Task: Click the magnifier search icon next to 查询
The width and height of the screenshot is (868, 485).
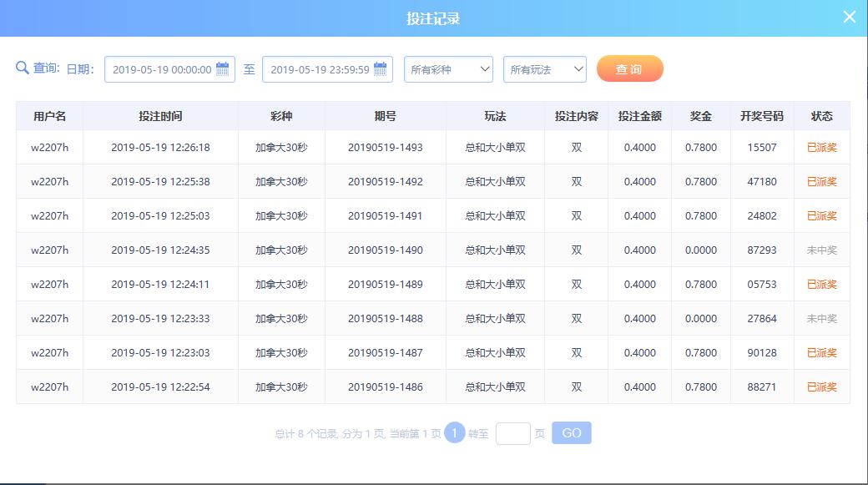Action: (x=23, y=68)
